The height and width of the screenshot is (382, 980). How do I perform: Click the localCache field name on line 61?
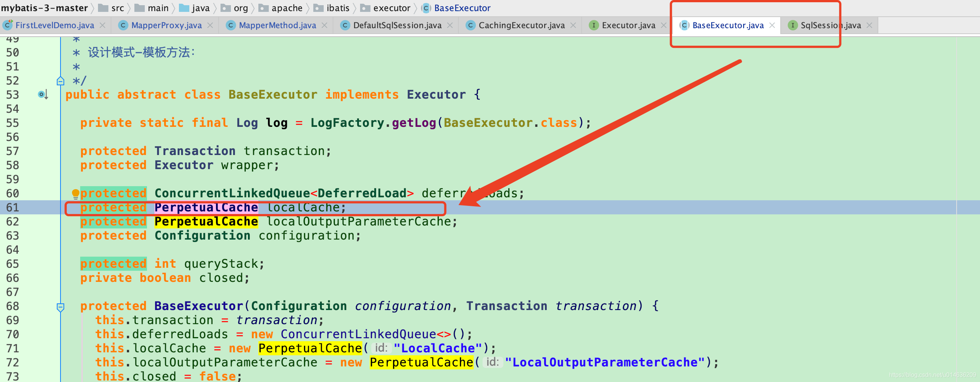pyautogui.click(x=303, y=208)
